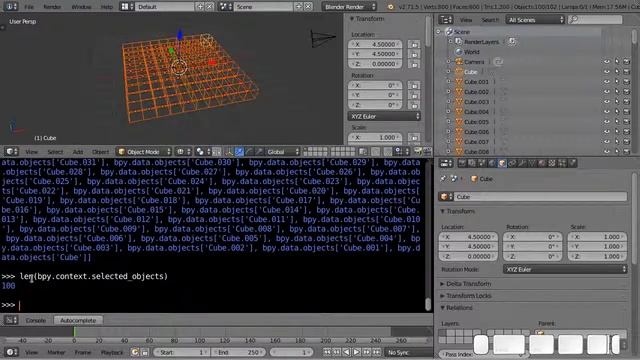Toggle lock for Location X in viewport panel
This screenshot has width=640, height=360.
coord(414,44)
